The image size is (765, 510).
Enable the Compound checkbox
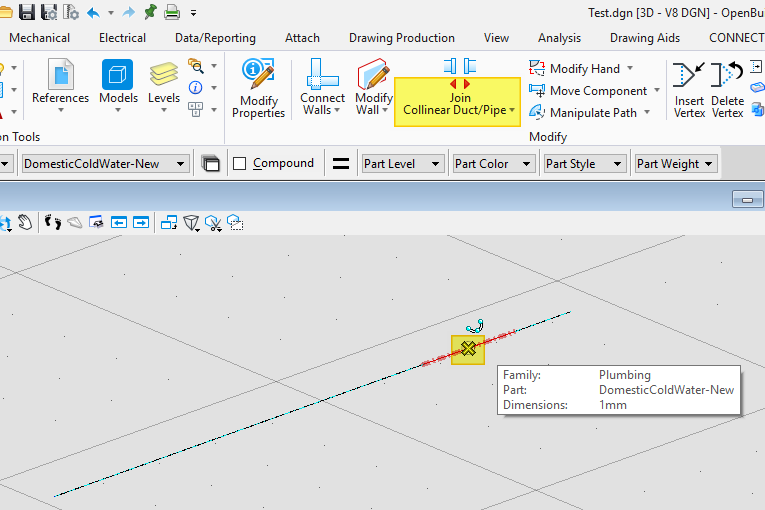(x=240, y=163)
